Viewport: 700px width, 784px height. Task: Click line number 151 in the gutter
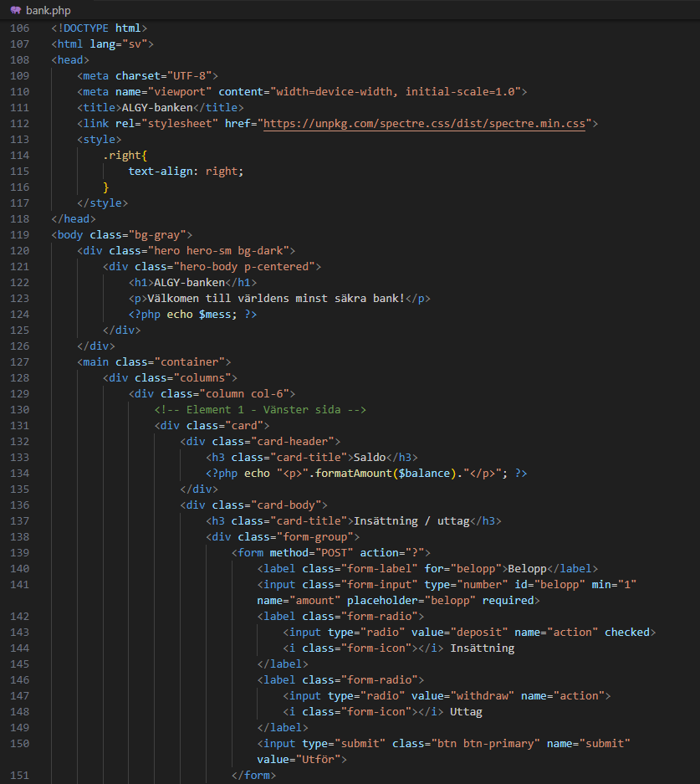click(x=19, y=776)
